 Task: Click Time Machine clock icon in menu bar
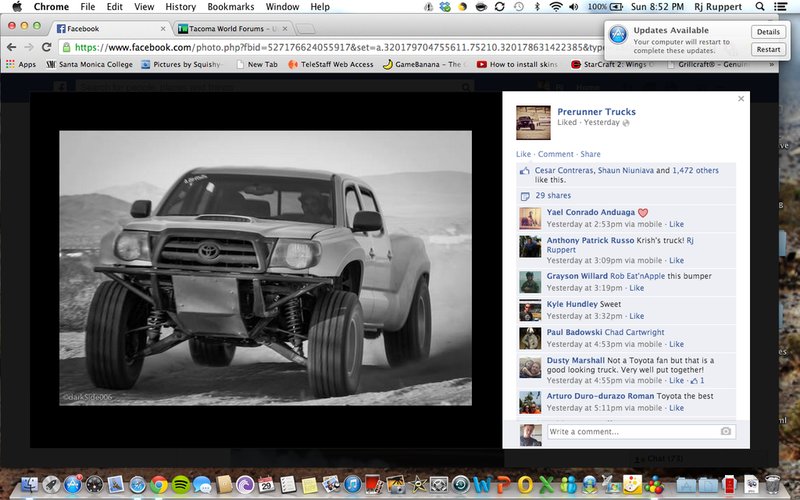[x=519, y=7]
